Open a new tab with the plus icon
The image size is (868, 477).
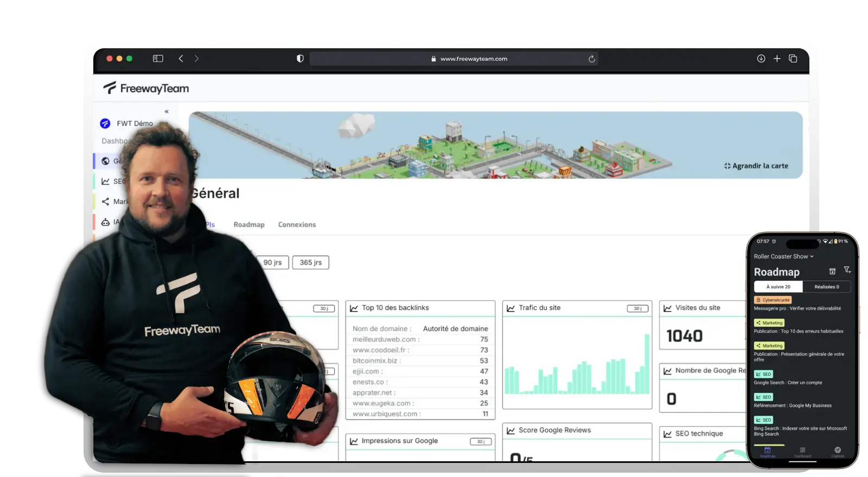pyautogui.click(x=777, y=59)
